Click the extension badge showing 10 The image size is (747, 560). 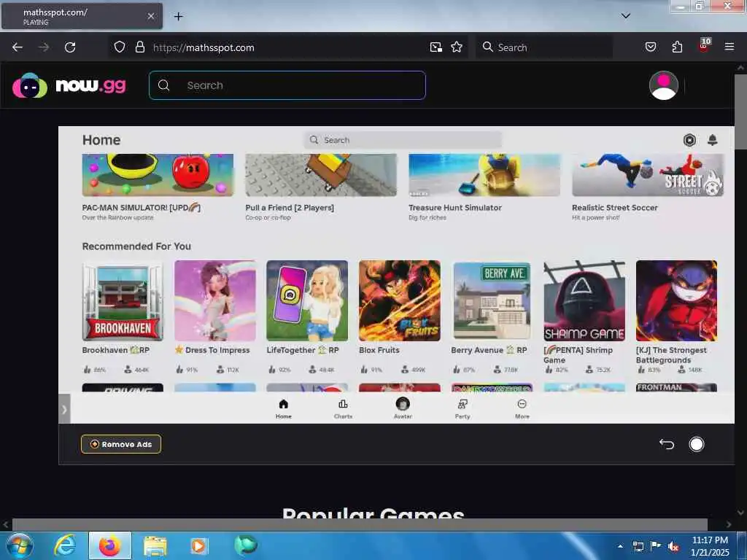[x=704, y=44]
